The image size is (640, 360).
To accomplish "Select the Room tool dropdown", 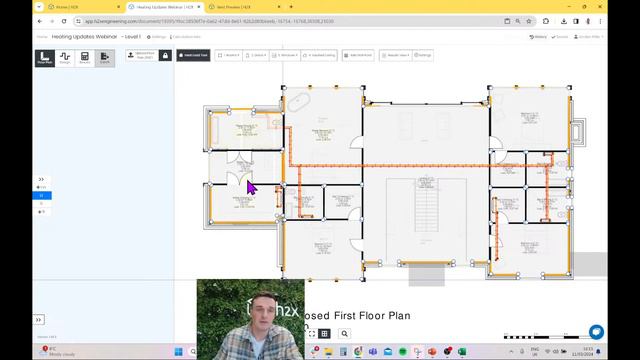I will click(229, 55).
